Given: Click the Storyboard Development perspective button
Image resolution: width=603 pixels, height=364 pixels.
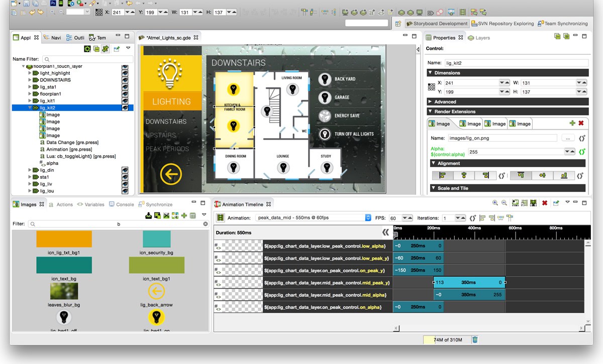Looking at the screenshot, I should [x=437, y=24].
